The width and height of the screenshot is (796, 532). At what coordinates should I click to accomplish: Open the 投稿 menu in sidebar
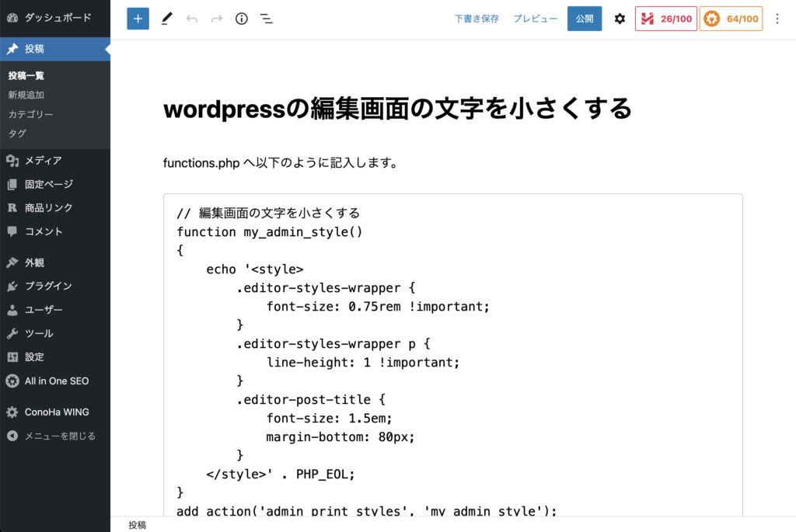(55, 49)
